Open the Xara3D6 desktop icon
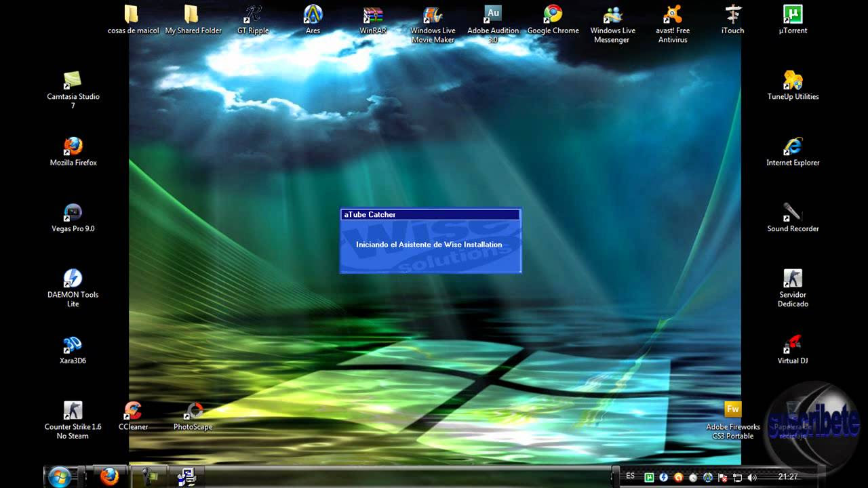Image resolution: width=868 pixels, height=488 pixels. click(73, 350)
